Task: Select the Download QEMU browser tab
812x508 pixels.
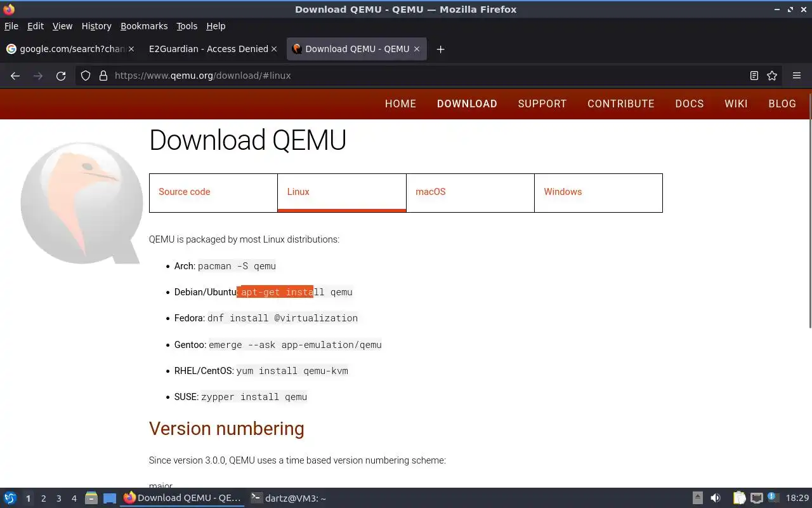Action: pos(356,49)
